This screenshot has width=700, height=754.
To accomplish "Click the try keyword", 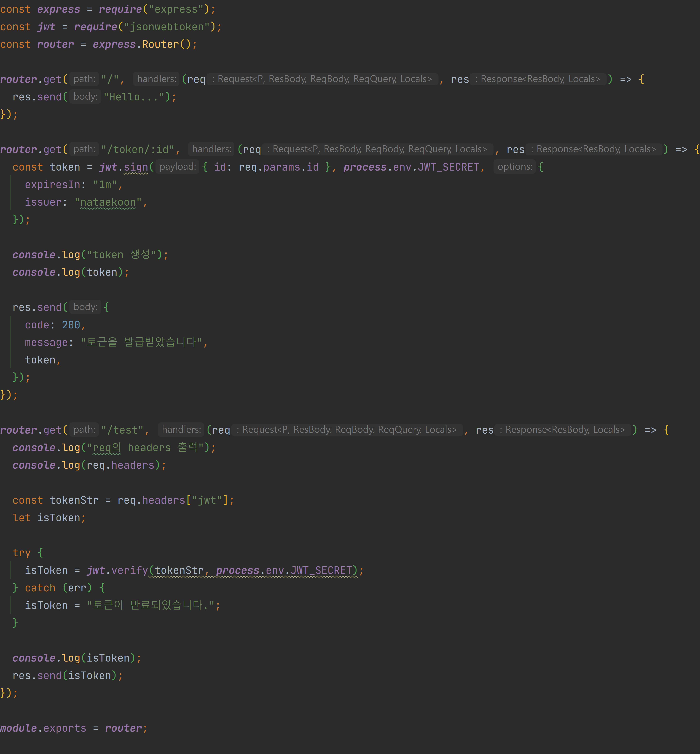I will coord(21,553).
